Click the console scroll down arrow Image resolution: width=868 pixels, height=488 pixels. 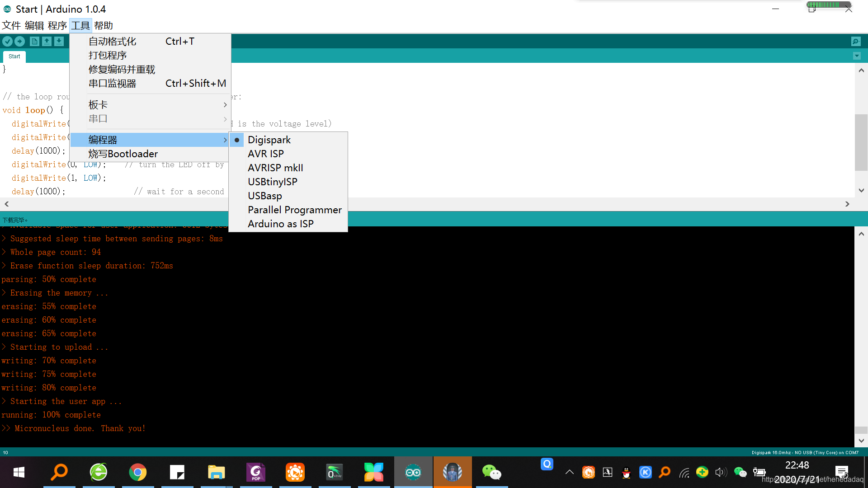tap(861, 441)
